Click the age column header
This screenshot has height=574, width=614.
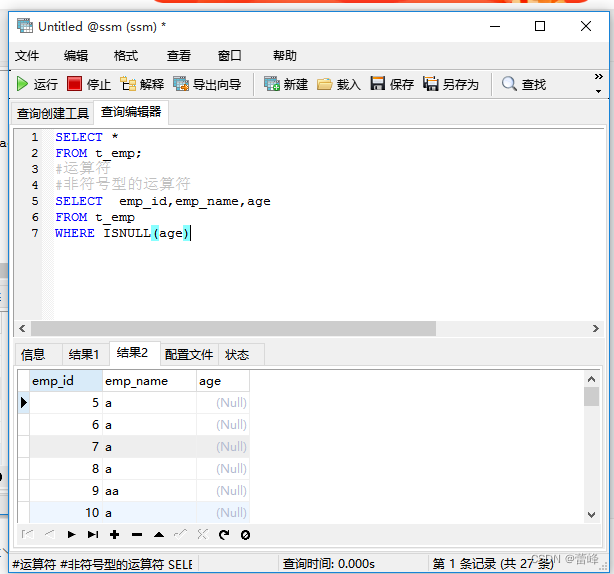(223, 381)
